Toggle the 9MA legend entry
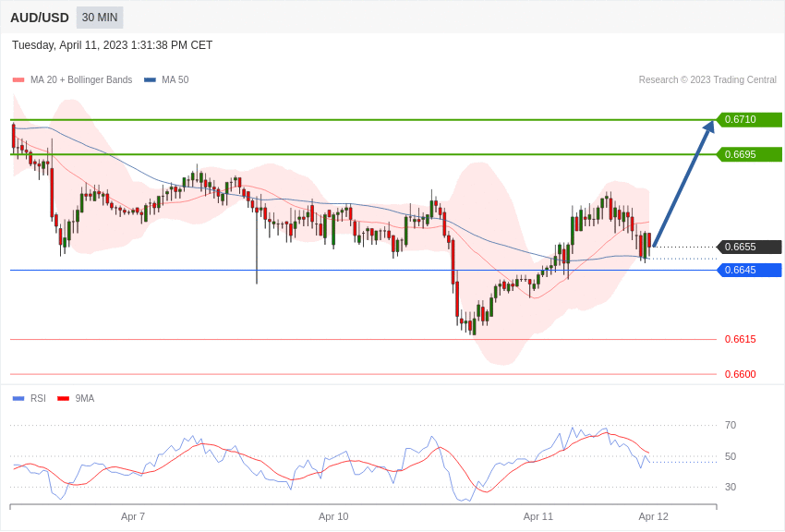 (76, 398)
